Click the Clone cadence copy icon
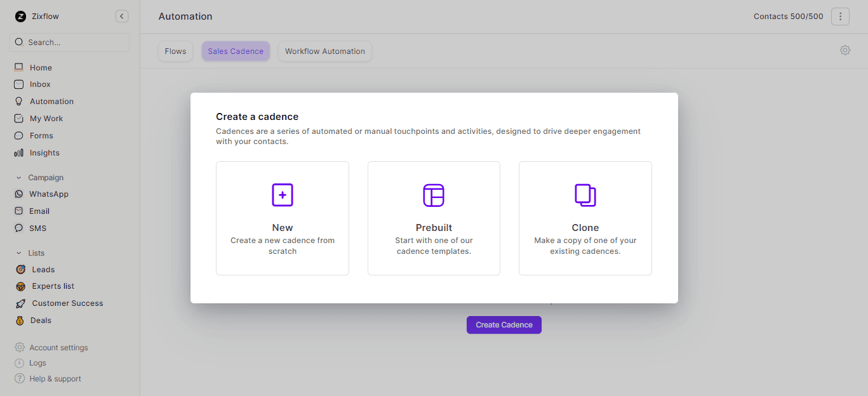Viewport: 868px width, 396px height. (585, 195)
